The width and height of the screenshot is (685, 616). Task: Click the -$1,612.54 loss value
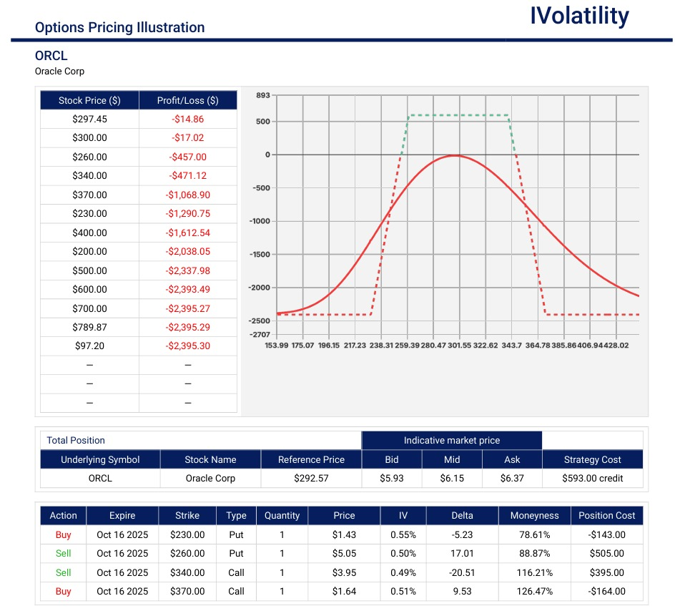pyautogui.click(x=188, y=233)
